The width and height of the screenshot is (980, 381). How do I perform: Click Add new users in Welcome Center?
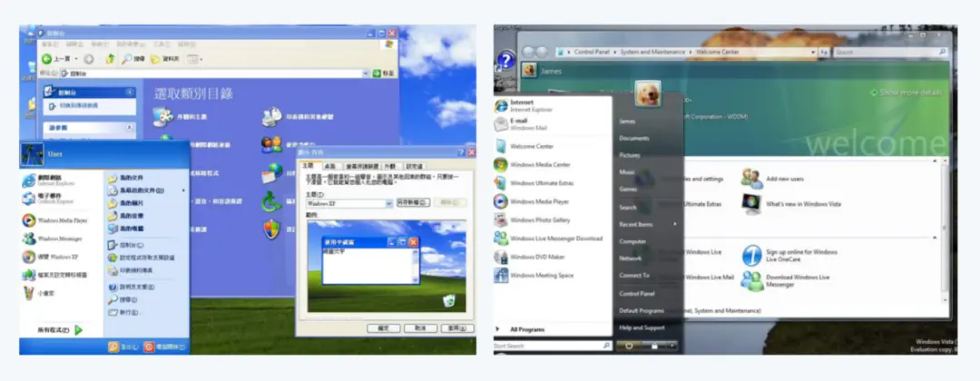click(x=772, y=179)
